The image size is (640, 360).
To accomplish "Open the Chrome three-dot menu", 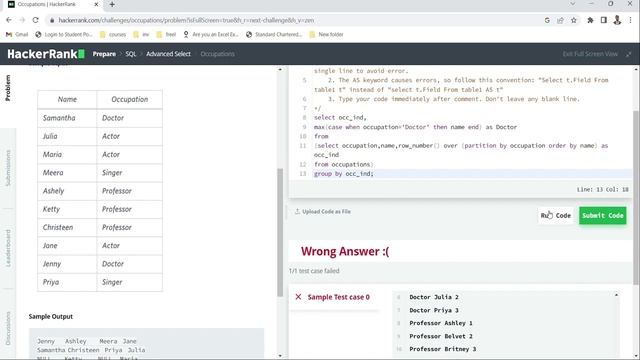I will (x=631, y=20).
